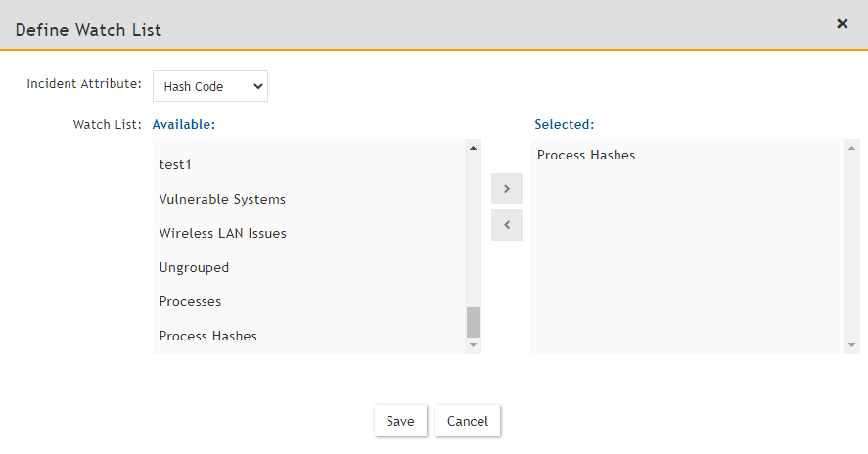868x454 pixels.
Task: Select Vulnerable Systems watch list
Action: click(x=222, y=199)
